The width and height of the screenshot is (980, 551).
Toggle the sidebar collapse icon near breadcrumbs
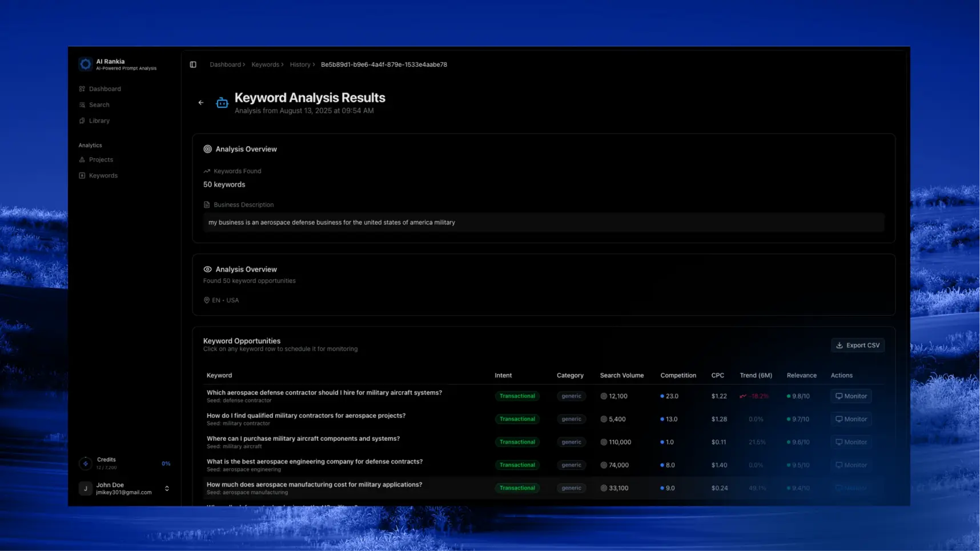[x=193, y=65]
